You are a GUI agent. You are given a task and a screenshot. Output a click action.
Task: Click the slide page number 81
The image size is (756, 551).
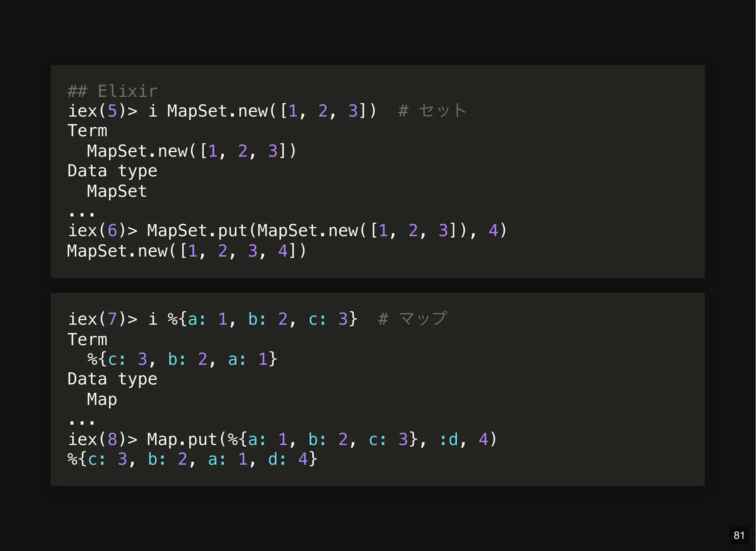pos(739,535)
